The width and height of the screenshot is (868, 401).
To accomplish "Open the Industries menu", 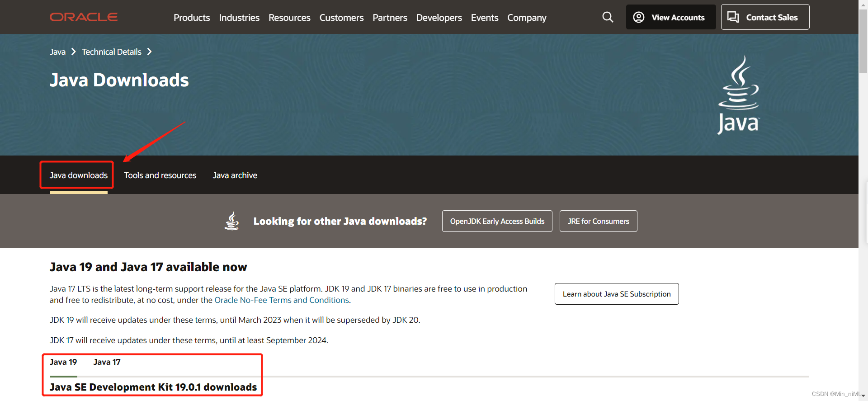I will pyautogui.click(x=239, y=18).
